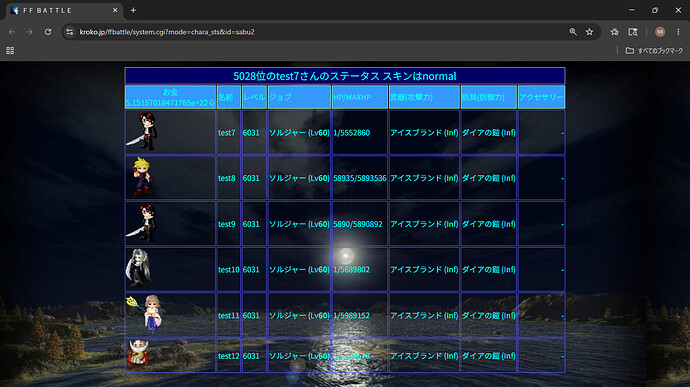Click test7's job ソルジャー (Lv60)
This screenshot has width=690, height=387.
[299, 133]
